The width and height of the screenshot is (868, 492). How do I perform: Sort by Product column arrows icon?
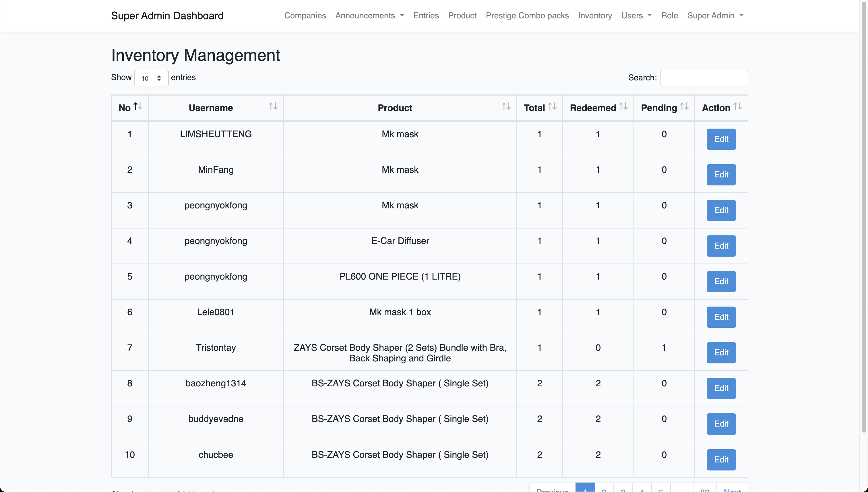[506, 106]
